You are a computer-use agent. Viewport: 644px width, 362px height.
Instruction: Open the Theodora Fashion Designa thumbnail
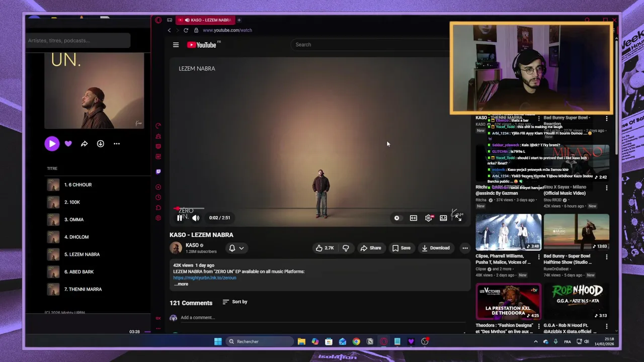click(x=508, y=301)
